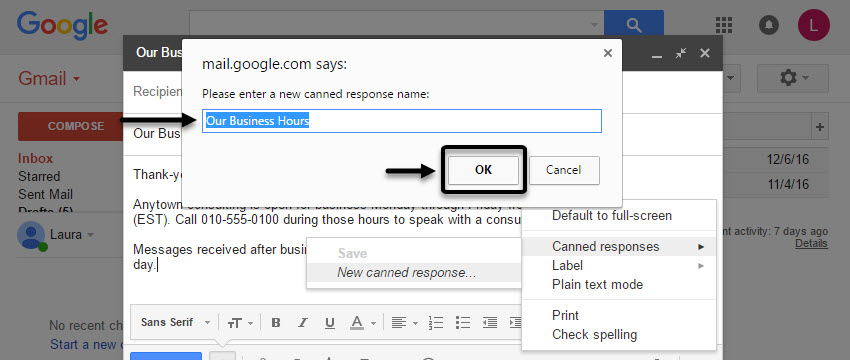Image resolution: width=850 pixels, height=360 pixels.
Task: Click the mail.google.com says: heading
Action: coord(274,64)
